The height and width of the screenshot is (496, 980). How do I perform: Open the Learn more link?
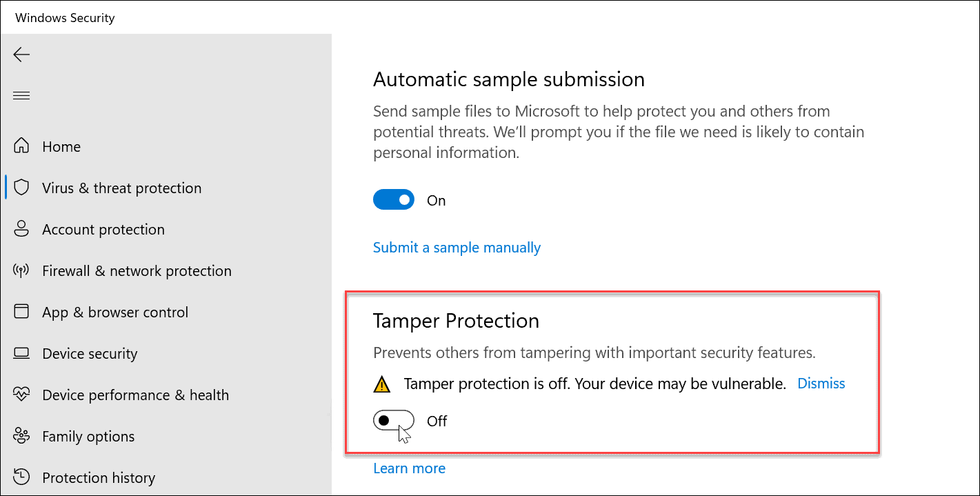tap(409, 468)
